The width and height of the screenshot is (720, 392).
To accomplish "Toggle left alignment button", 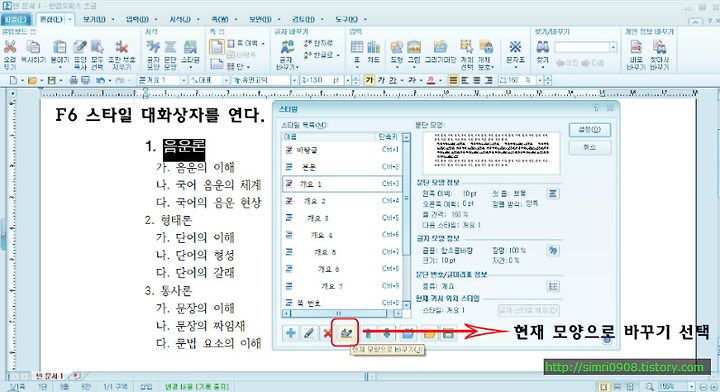I will [465, 80].
